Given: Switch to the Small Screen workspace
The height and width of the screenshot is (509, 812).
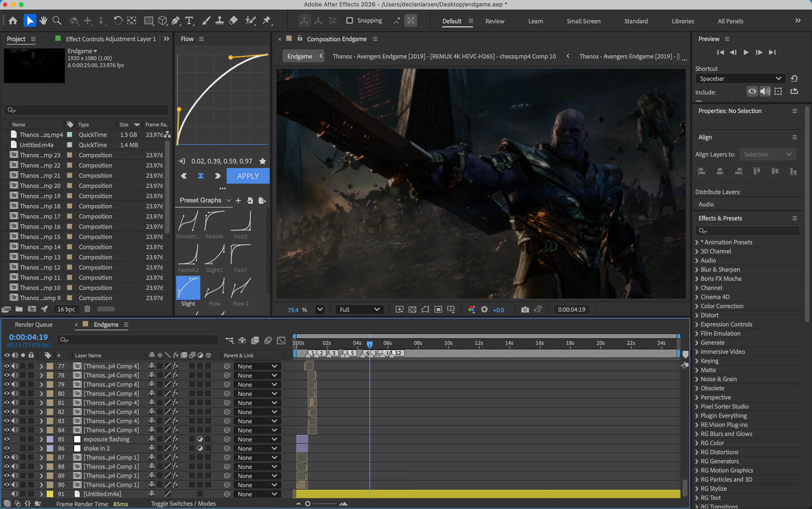Looking at the screenshot, I should [x=583, y=21].
